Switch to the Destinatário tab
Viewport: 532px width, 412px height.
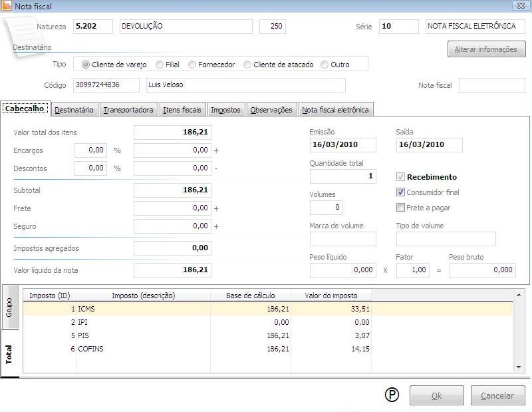point(74,110)
